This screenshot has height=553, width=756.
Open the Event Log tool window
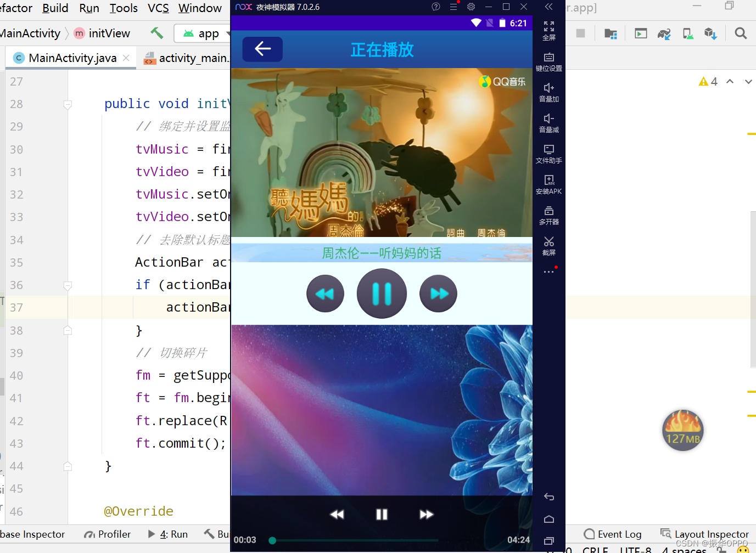[x=613, y=534]
